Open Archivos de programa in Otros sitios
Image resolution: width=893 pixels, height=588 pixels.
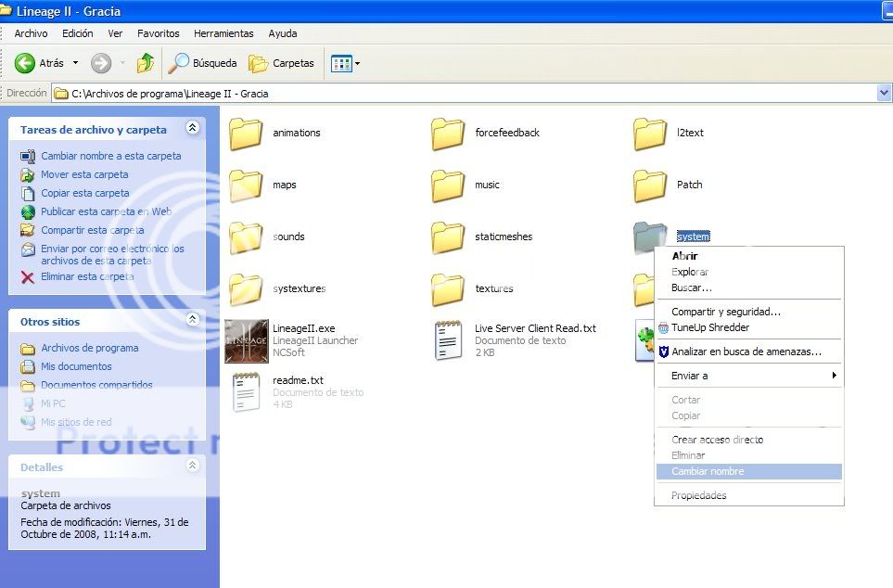89,348
